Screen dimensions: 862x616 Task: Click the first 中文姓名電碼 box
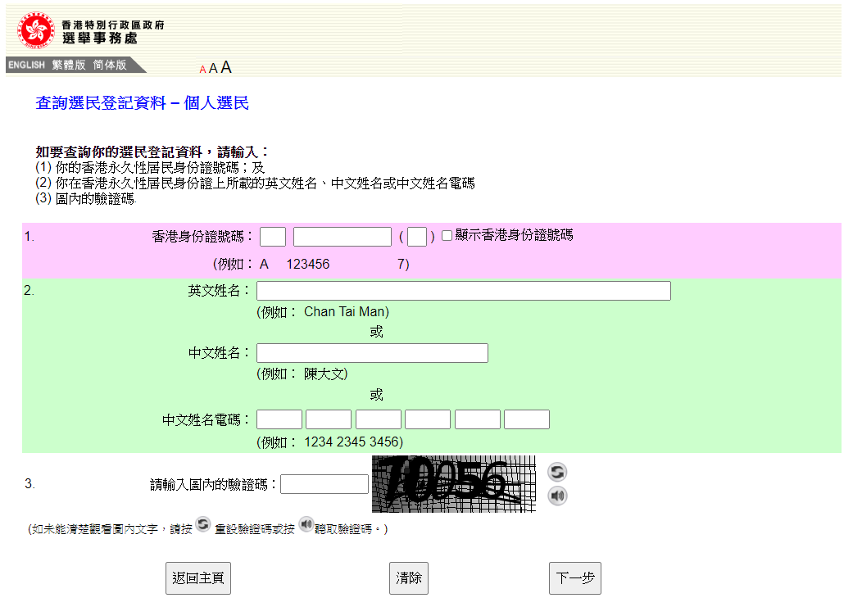pyautogui.click(x=279, y=419)
